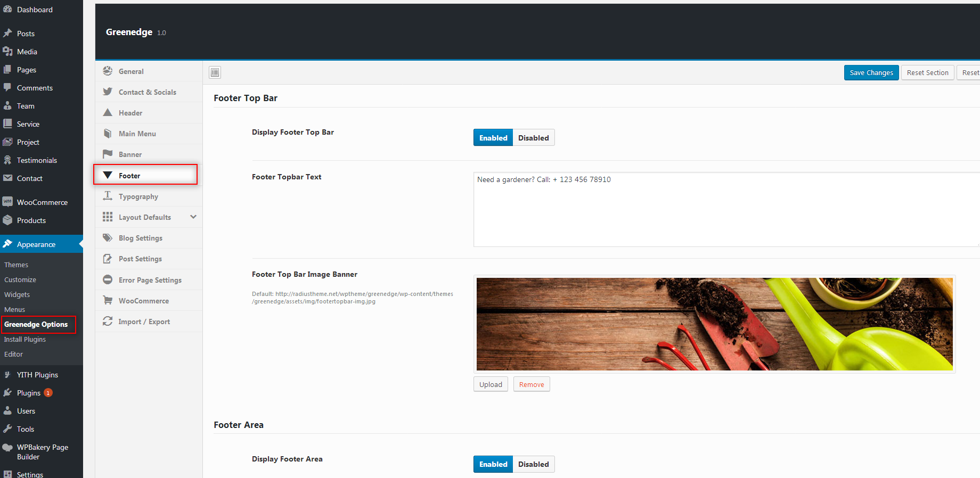Click the Reset Section button

tap(928, 72)
